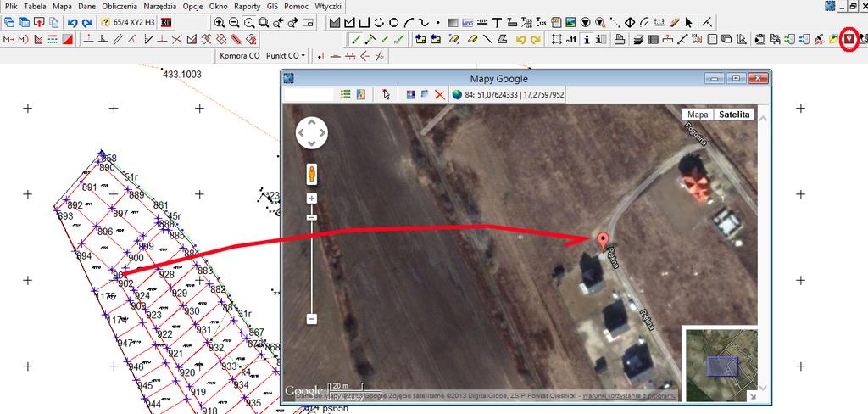Click the cursor pointer icon in Mapy Google toolbar
Image resolution: width=868 pixels, height=414 pixels.
click(387, 95)
